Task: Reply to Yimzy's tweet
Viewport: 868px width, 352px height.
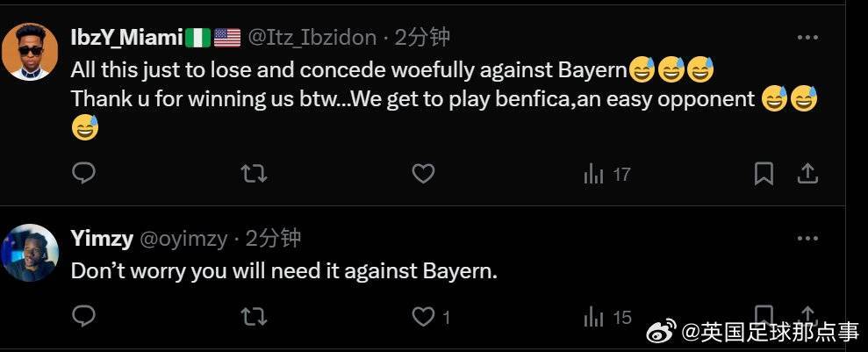Action: pyautogui.click(x=83, y=316)
